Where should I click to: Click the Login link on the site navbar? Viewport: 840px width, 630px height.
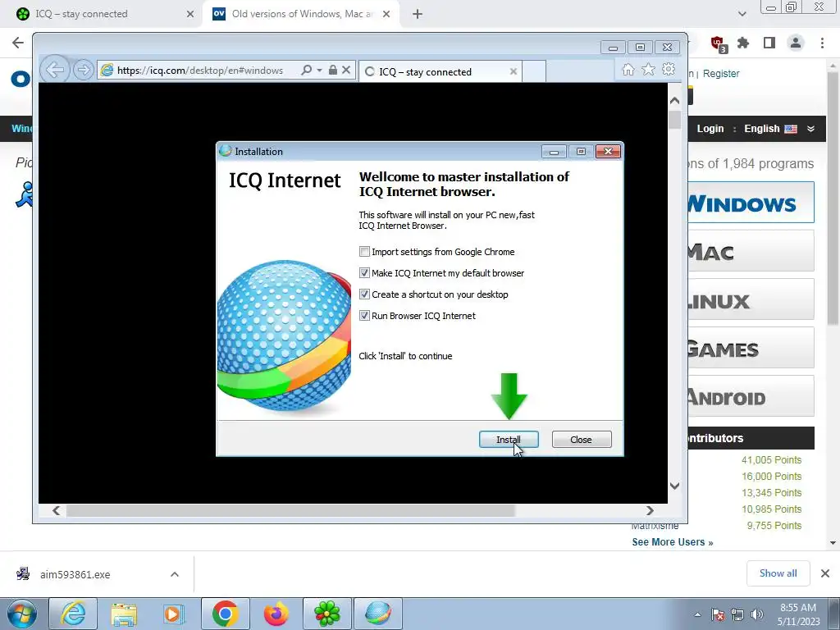710,129
